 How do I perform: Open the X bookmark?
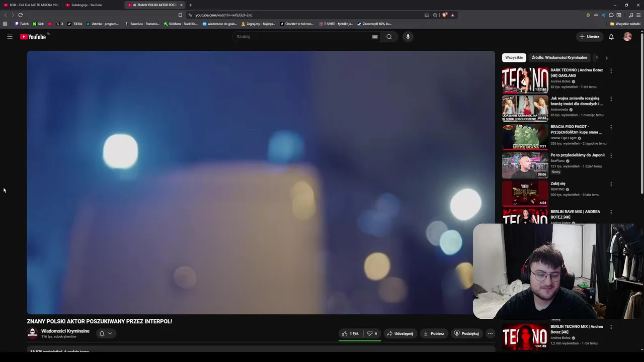[x=60, y=24]
